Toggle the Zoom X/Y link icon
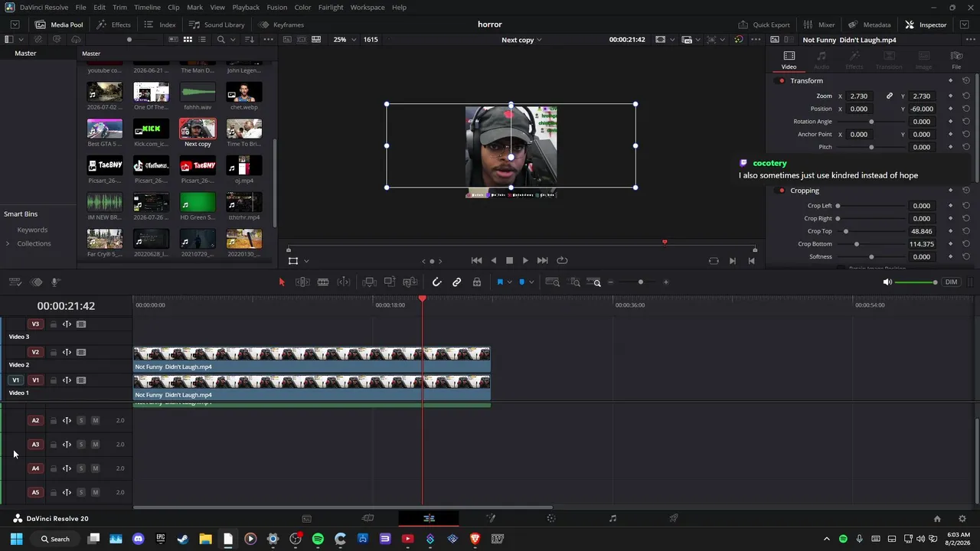Image resolution: width=980 pixels, height=551 pixels. point(890,96)
